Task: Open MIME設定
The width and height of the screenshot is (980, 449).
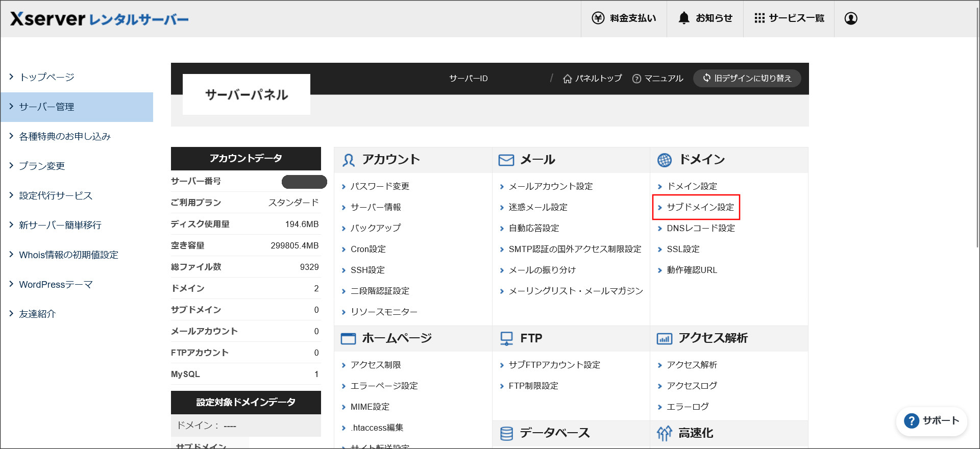Action: click(x=370, y=407)
